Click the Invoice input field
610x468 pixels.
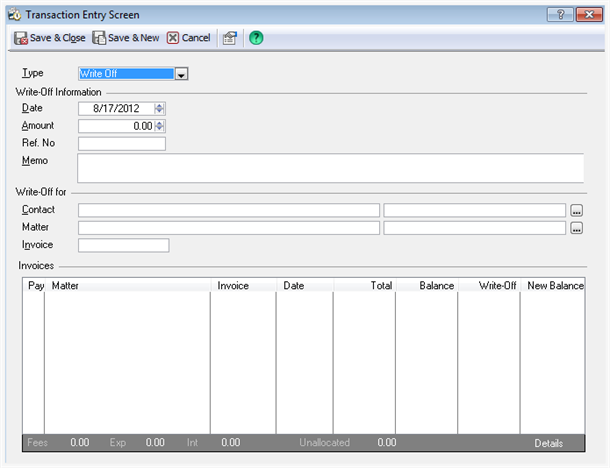pos(123,245)
